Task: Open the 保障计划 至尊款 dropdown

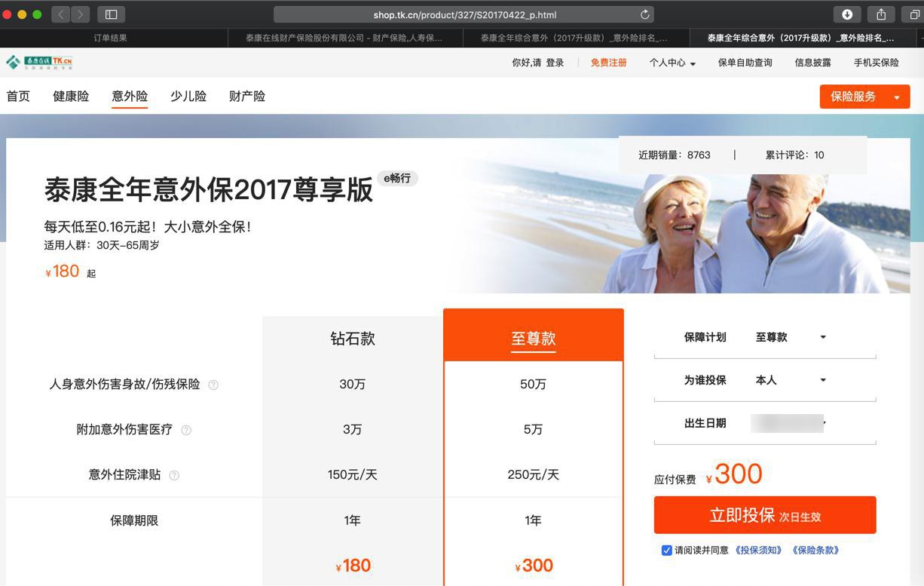Action: [791, 337]
